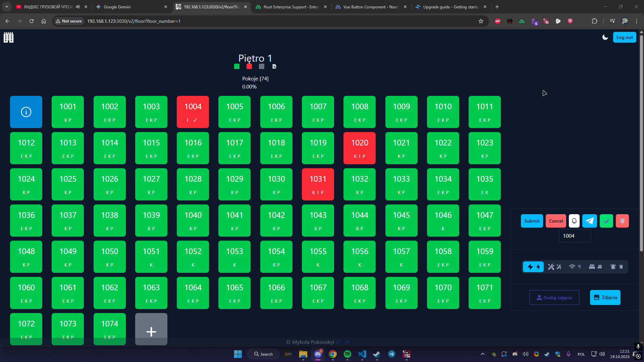Click the Telegram paper plane button
The width and height of the screenshot is (644, 362).
589,221
